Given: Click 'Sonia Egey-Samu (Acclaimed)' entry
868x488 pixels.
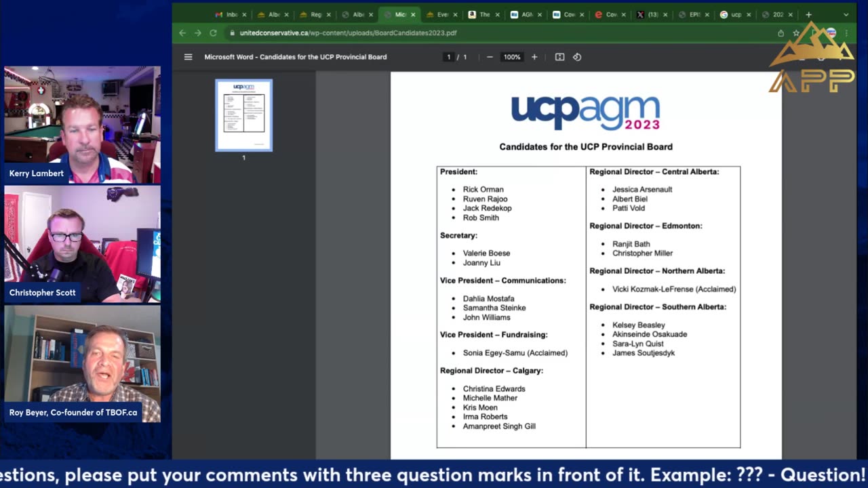Looking at the screenshot, I should pyautogui.click(x=515, y=352).
